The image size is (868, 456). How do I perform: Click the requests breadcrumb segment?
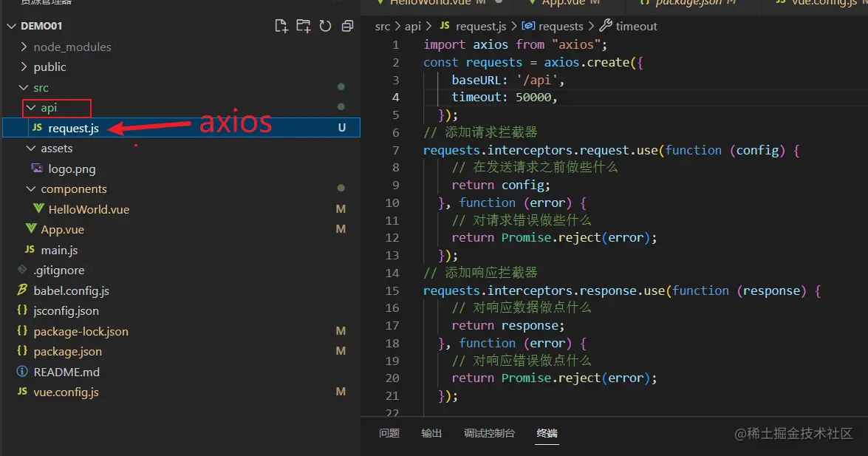[x=561, y=26]
